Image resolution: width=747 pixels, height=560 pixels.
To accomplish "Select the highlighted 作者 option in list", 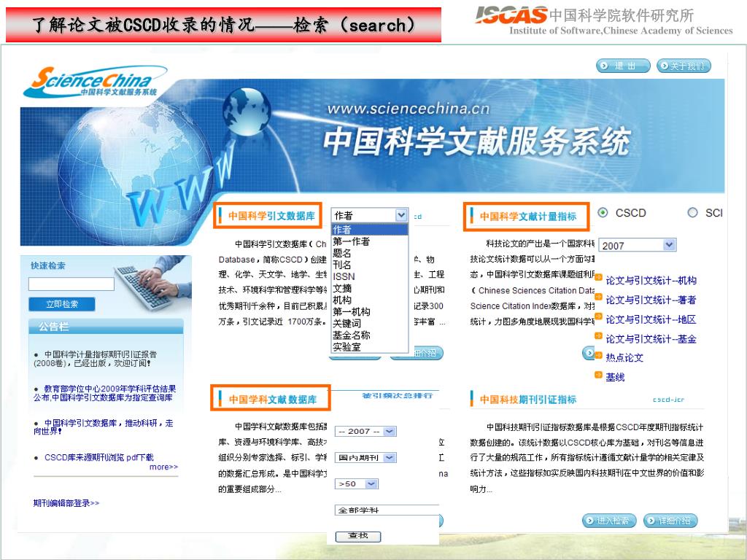I will pyautogui.click(x=370, y=230).
